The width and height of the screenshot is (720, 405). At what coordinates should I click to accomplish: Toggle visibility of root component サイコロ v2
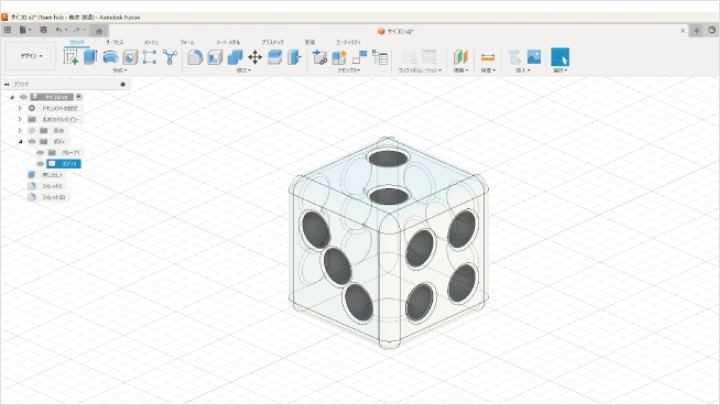point(23,97)
